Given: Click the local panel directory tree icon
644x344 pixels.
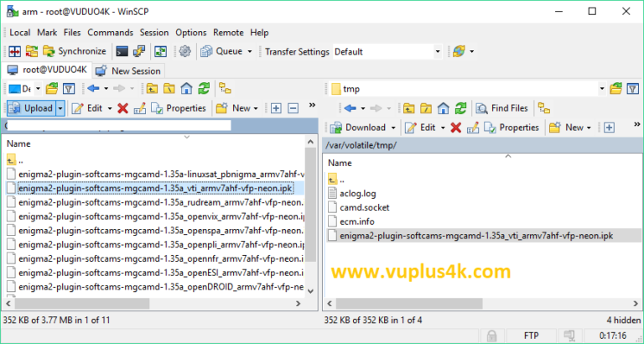Looking at the screenshot, I should [225, 88].
